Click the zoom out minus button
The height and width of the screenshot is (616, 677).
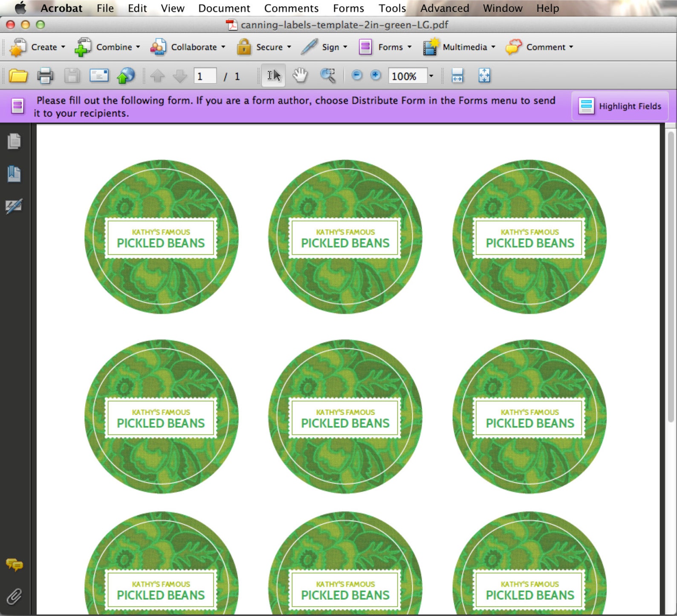coord(357,75)
